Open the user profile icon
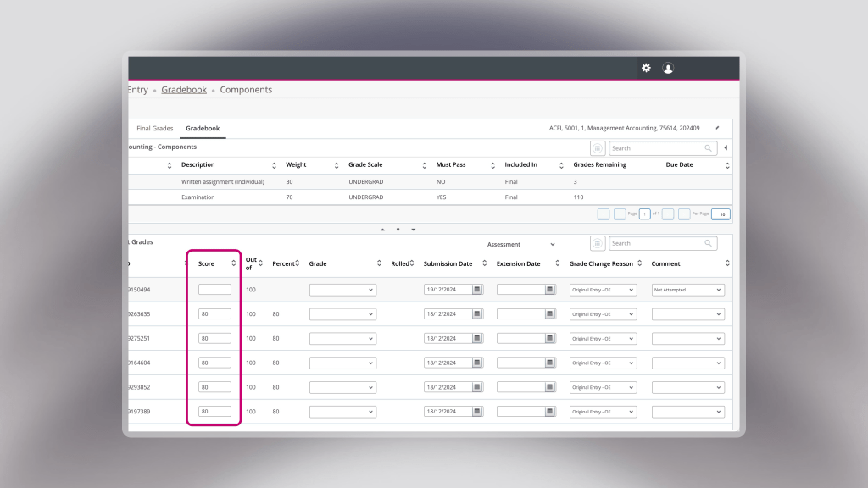This screenshot has width=868, height=488. pos(668,68)
